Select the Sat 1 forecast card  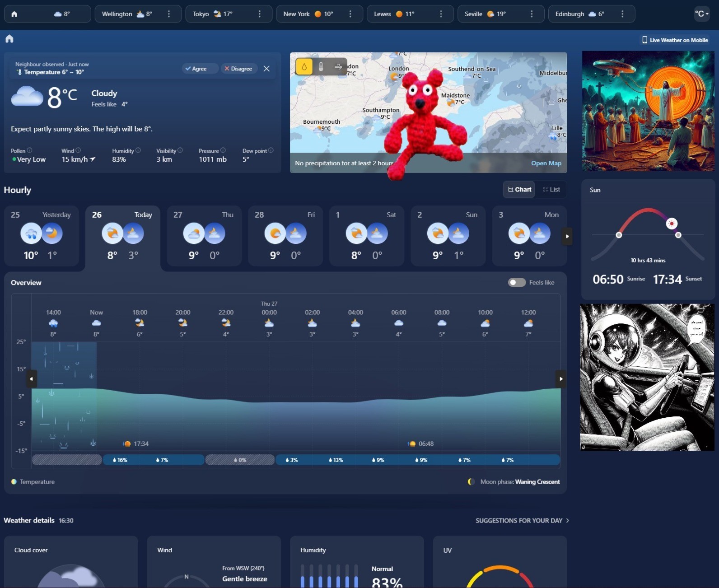coord(366,236)
